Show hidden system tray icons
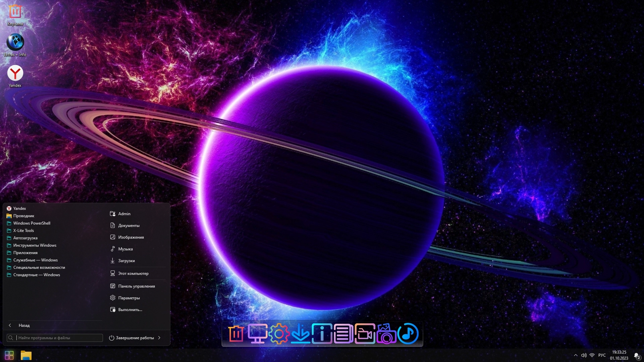The height and width of the screenshot is (362, 644). coord(576,355)
